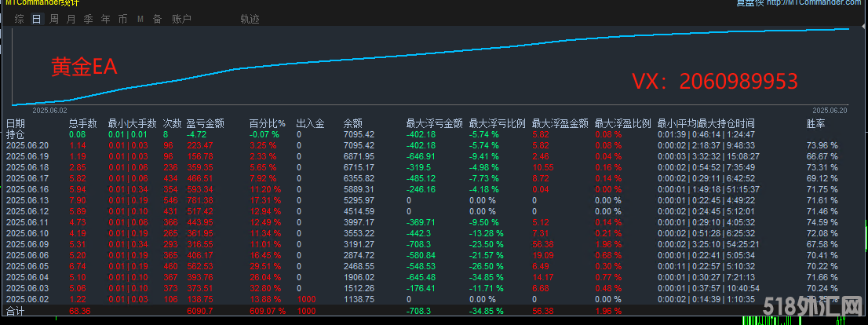Click the 1138.75 balance value
Screen dimensions: 868x325
(x=359, y=299)
